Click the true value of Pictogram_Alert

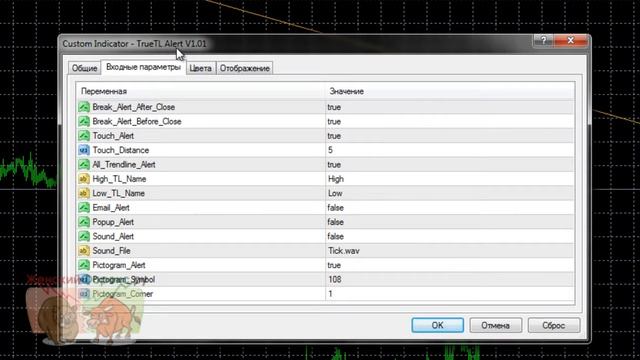coord(334,265)
